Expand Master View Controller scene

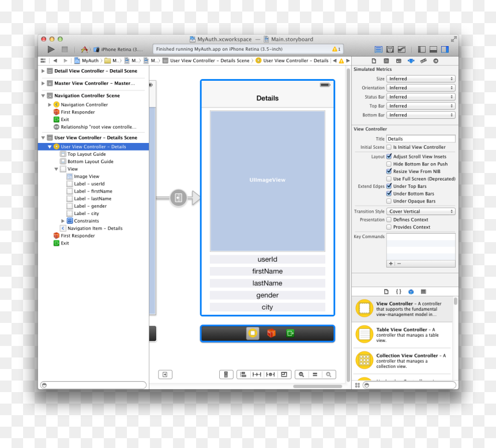[x=43, y=83]
